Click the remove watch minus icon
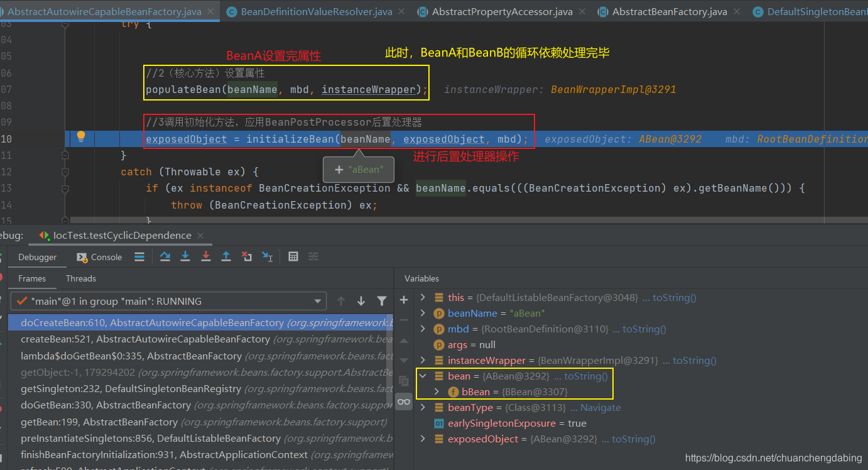Screen dimensions: 868x470 click(404, 320)
